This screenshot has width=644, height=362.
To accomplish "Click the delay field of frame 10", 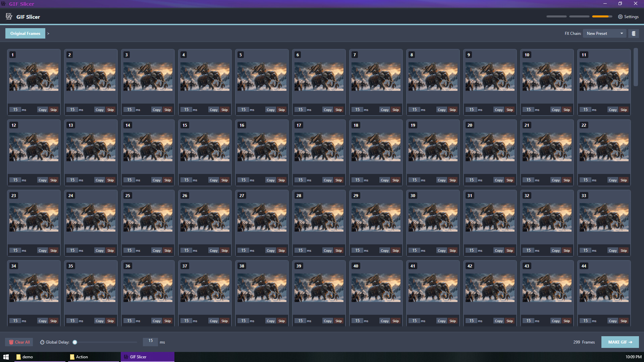I will (529, 110).
